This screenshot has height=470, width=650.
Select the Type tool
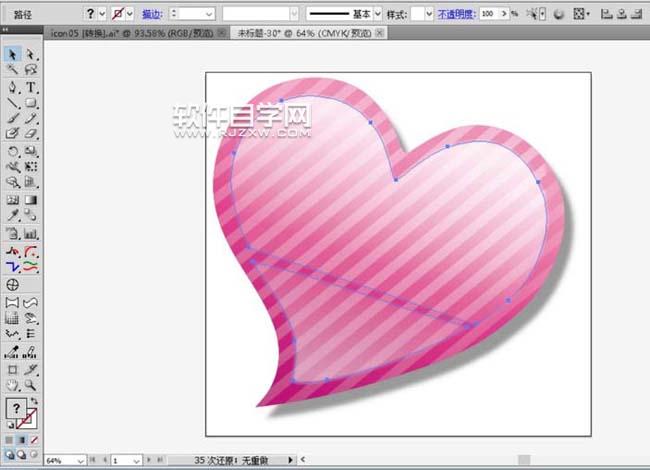point(31,87)
